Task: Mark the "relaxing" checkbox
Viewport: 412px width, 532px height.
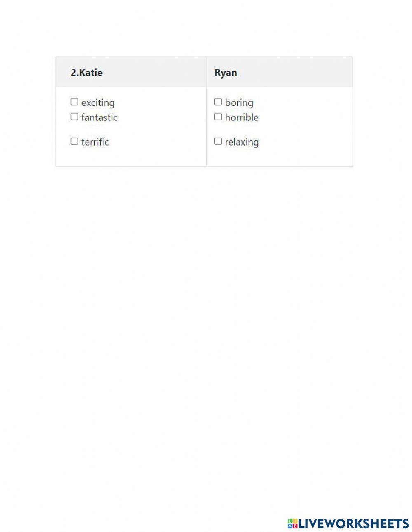Action: [218, 141]
